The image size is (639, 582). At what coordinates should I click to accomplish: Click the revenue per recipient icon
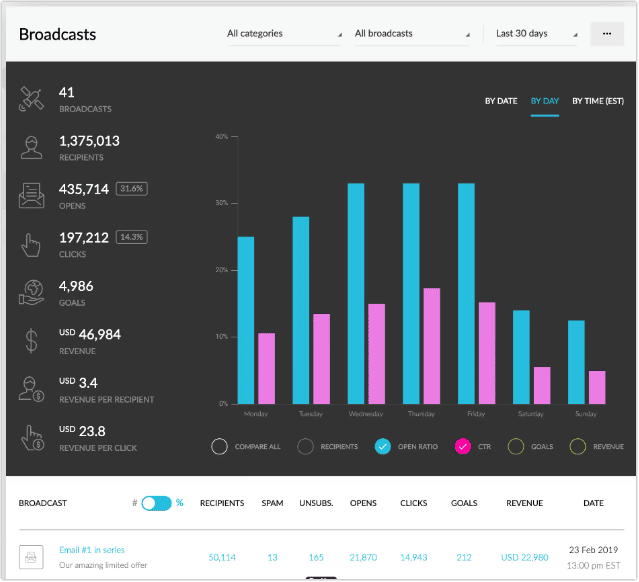pos(31,389)
